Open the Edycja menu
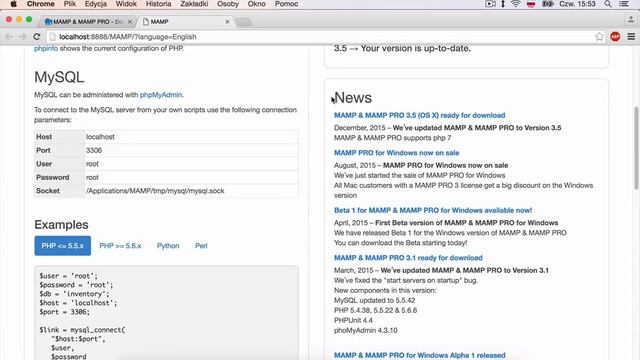Viewport: 640px width, 360px height. click(x=96, y=4)
